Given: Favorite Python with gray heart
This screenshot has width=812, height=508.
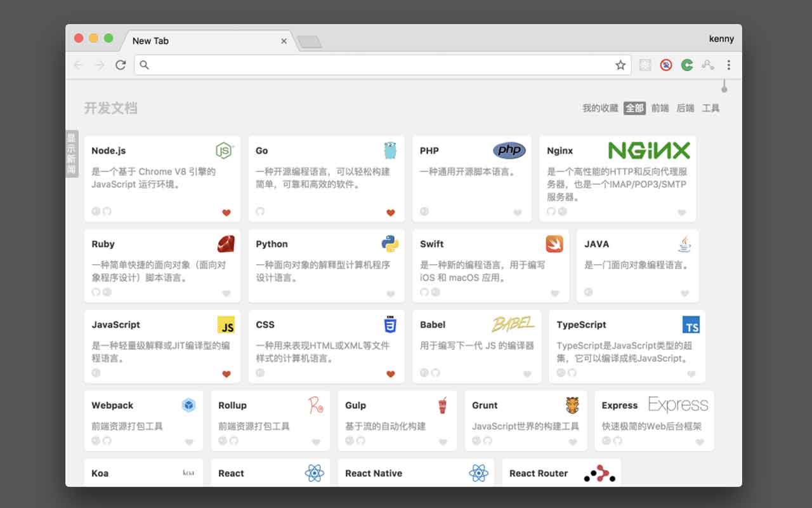Looking at the screenshot, I should click(x=391, y=293).
